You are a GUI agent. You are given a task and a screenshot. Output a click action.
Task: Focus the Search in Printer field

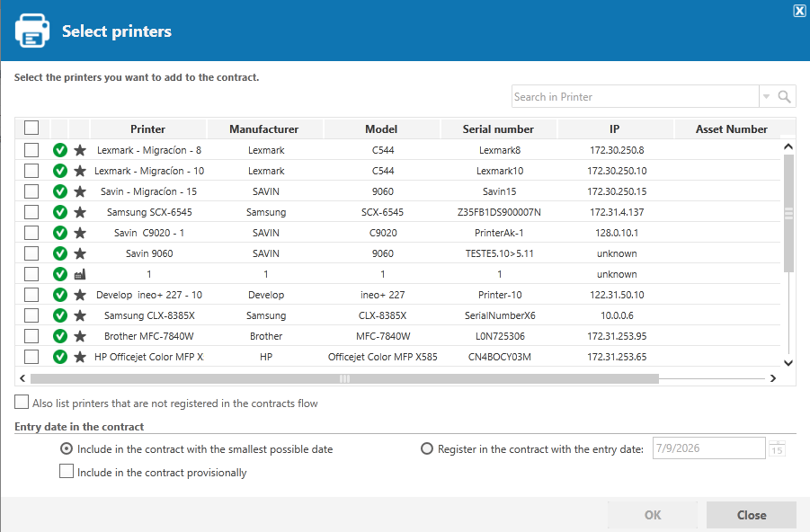tap(635, 96)
